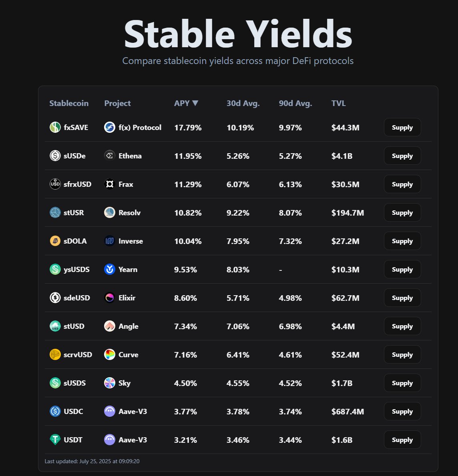The height and width of the screenshot is (476, 458).
Task: Click the 30d Avg. column header
Action: pyautogui.click(x=243, y=103)
